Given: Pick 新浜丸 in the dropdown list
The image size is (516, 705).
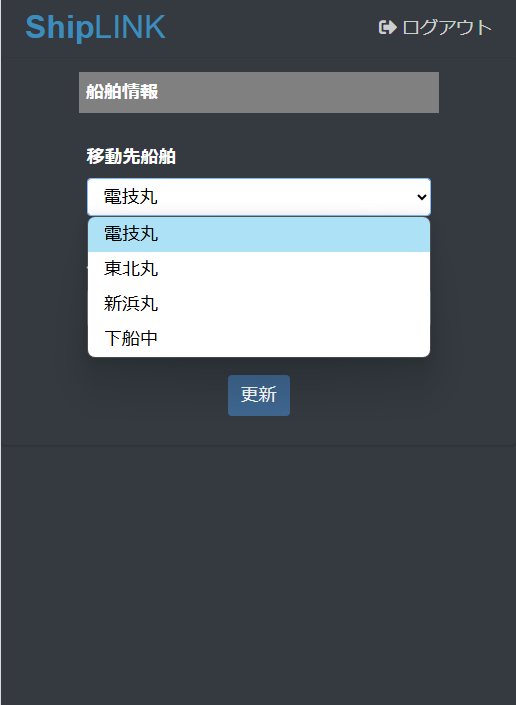Looking at the screenshot, I should (259, 303).
